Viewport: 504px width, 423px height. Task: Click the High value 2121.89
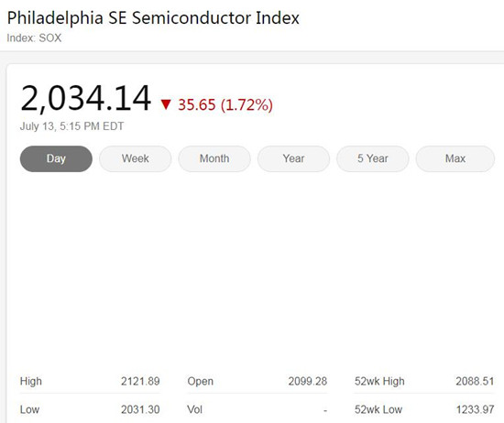point(140,381)
